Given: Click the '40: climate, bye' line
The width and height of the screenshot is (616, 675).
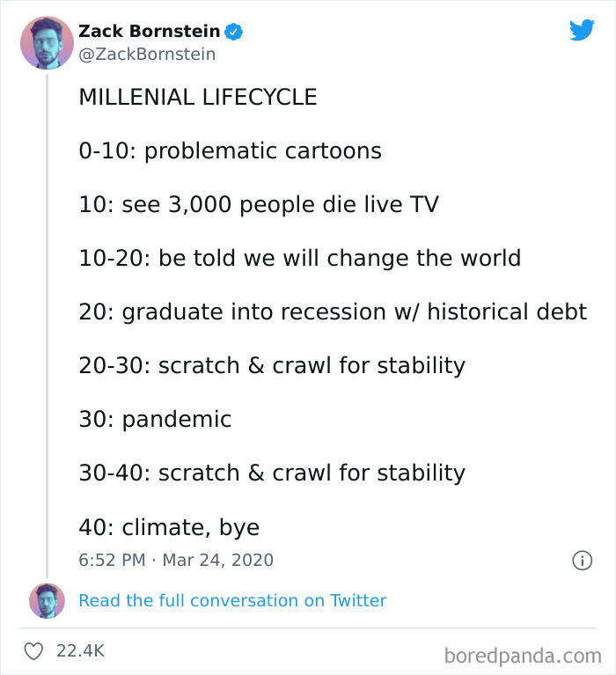Looking at the screenshot, I should tap(169, 526).
